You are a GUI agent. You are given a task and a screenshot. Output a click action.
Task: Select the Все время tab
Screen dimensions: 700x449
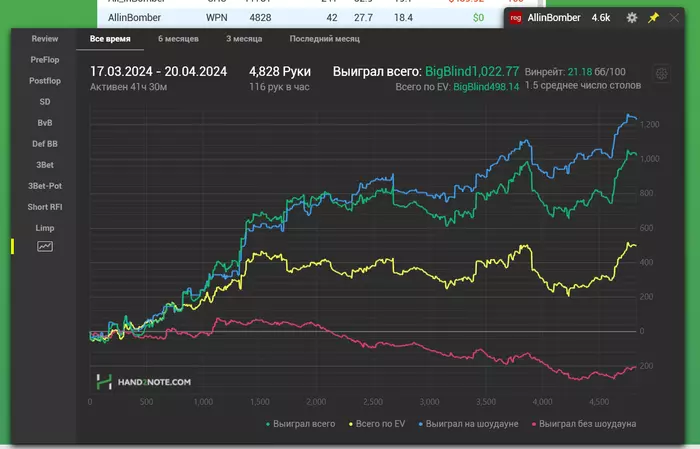[x=110, y=39]
